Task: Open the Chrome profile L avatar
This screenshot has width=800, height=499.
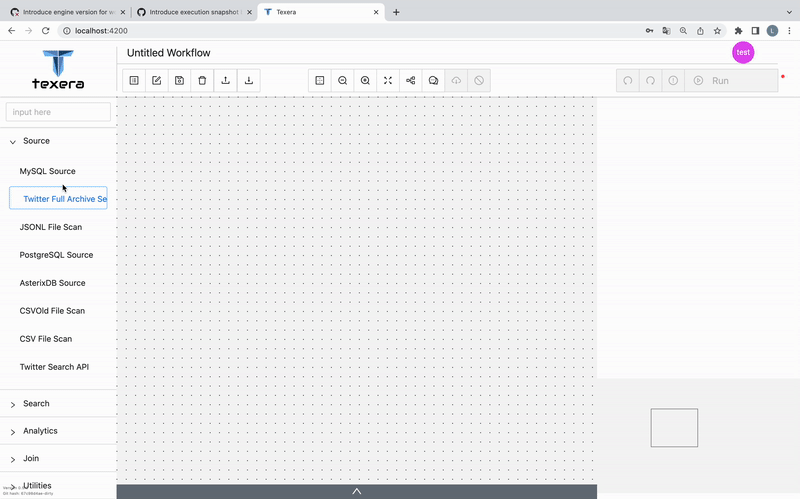Action: [772, 31]
